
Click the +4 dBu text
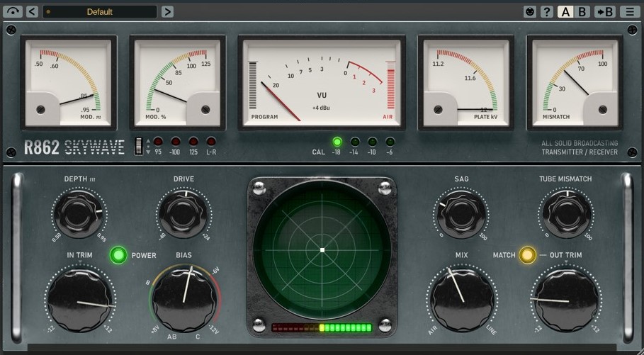[321, 108]
